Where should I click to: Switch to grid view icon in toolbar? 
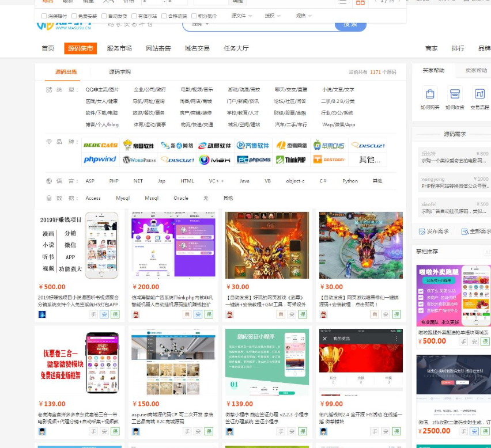pyautogui.click(x=360, y=2)
